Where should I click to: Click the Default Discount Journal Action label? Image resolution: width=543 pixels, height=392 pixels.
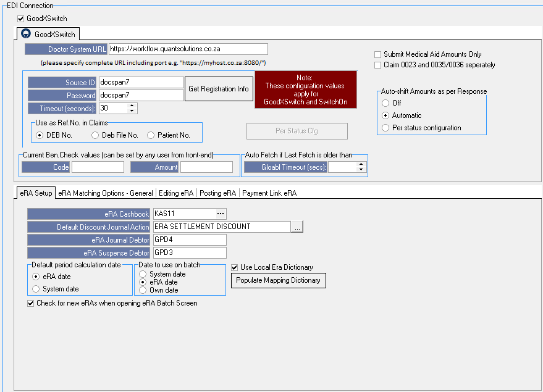[88, 227]
